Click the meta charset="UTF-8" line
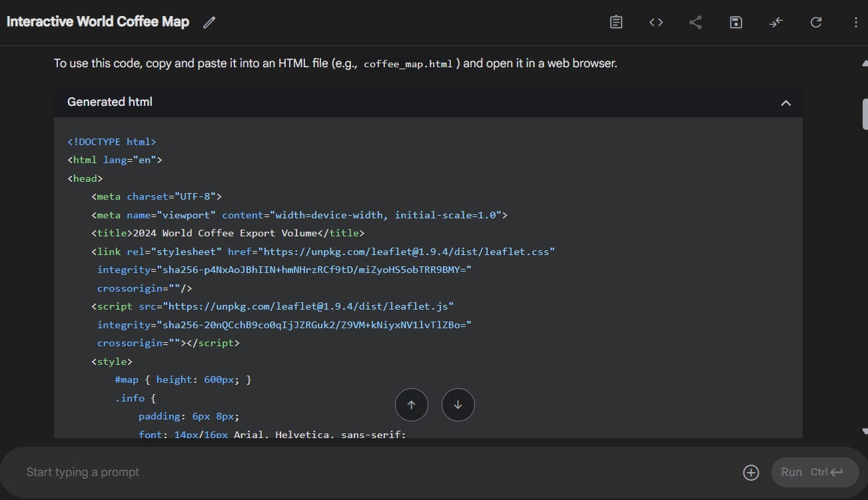The height and width of the screenshot is (500, 868). (157, 196)
